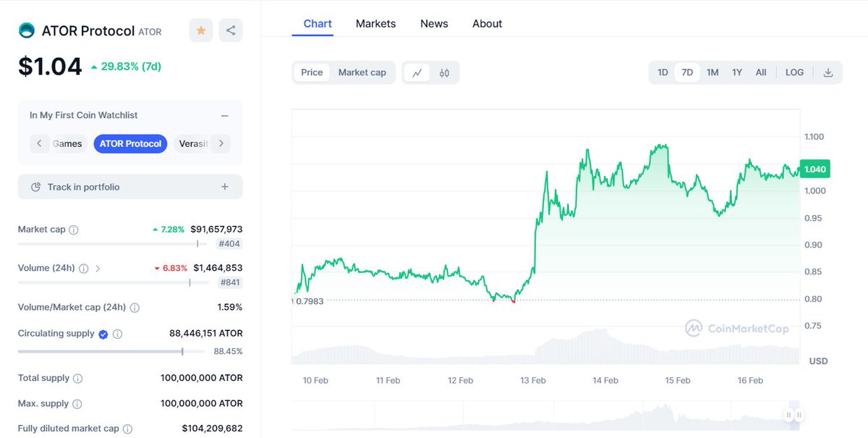Select the Price chart toggle
The width and height of the screenshot is (868, 438).
[x=312, y=72]
